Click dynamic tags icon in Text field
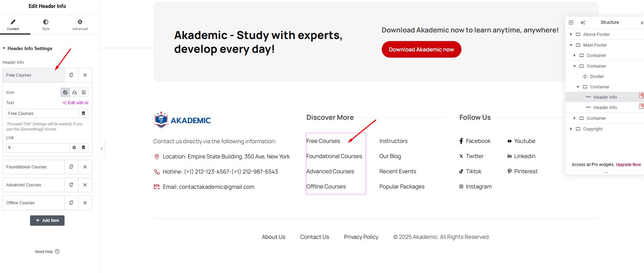This screenshot has width=644, height=273. [84, 114]
